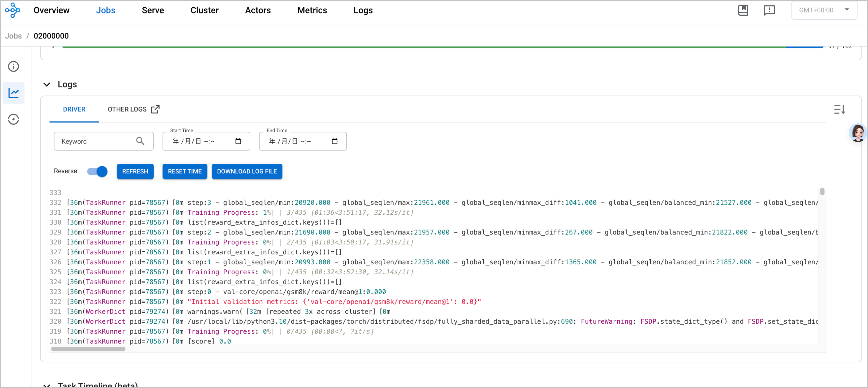Screen dimensions: 868x388
Task: Go to the Cluster tab
Action: [204, 10]
